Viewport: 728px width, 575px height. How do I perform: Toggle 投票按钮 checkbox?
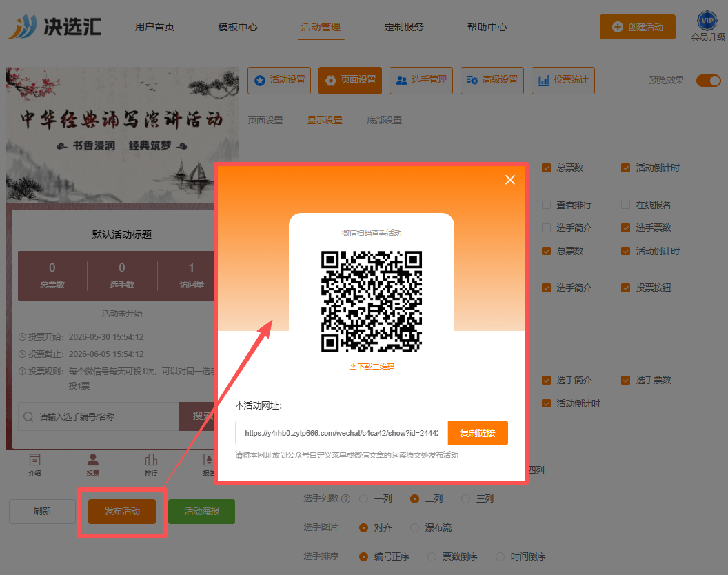pyautogui.click(x=626, y=288)
